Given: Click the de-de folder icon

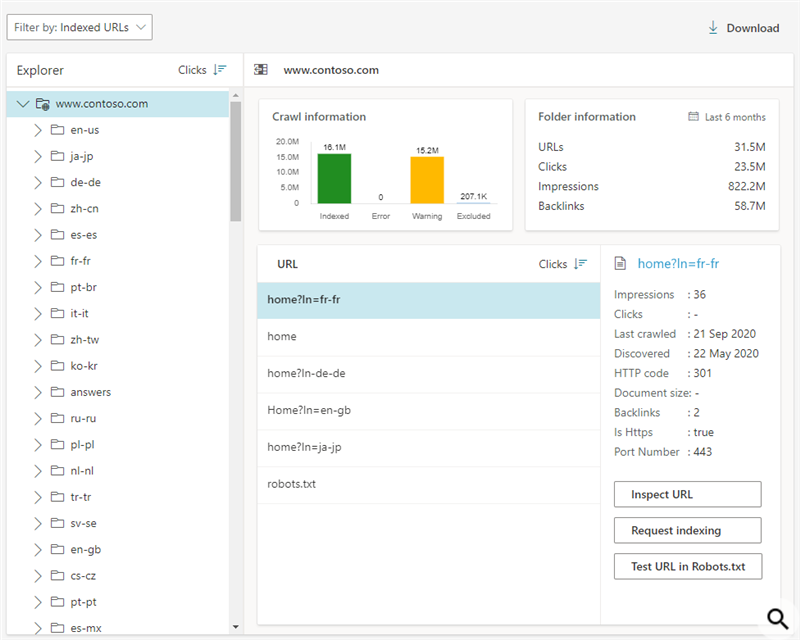Looking at the screenshot, I should coord(57,182).
